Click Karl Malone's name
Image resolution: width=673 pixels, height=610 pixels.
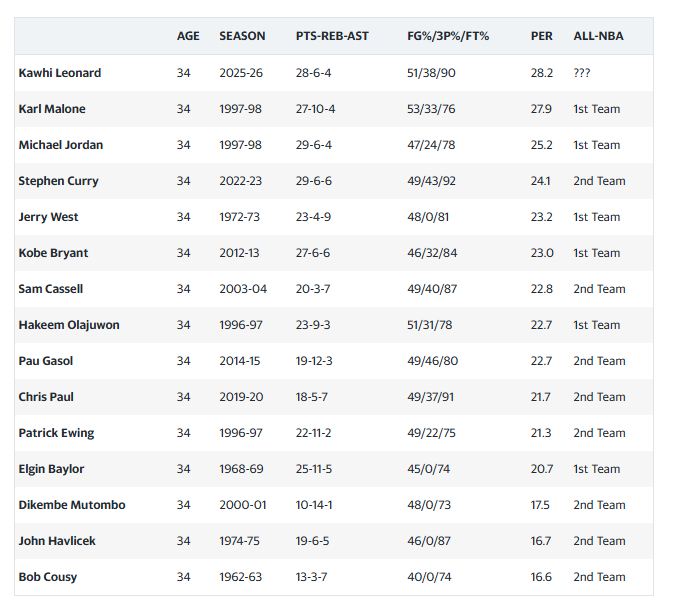click(52, 109)
